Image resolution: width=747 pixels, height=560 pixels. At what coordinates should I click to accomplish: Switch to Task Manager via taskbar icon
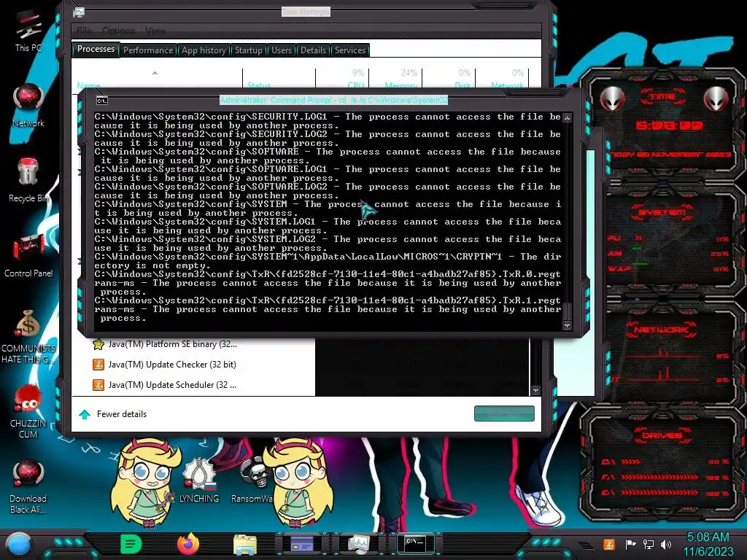click(358, 544)
